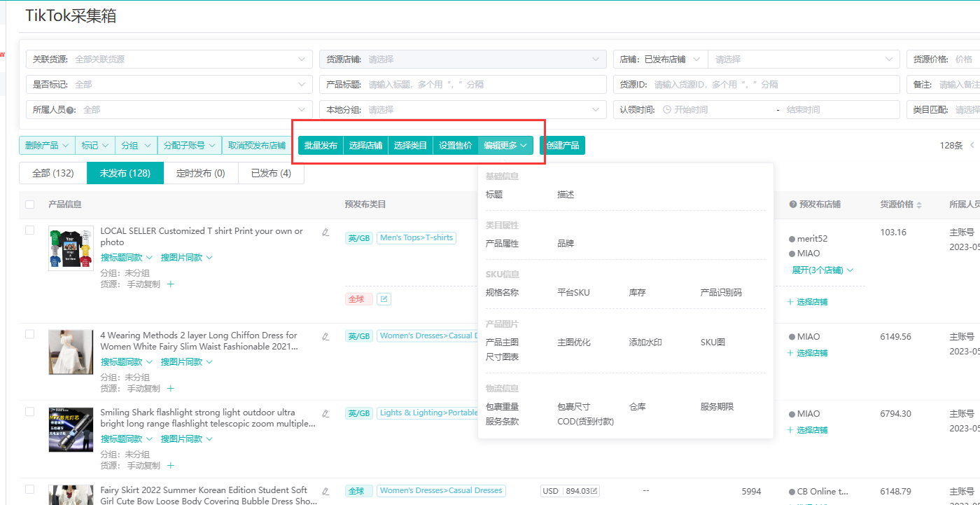Viewport: 980px width, 505px height.
Task: Select 未发布 (128) tab
Action: [125, 173]
